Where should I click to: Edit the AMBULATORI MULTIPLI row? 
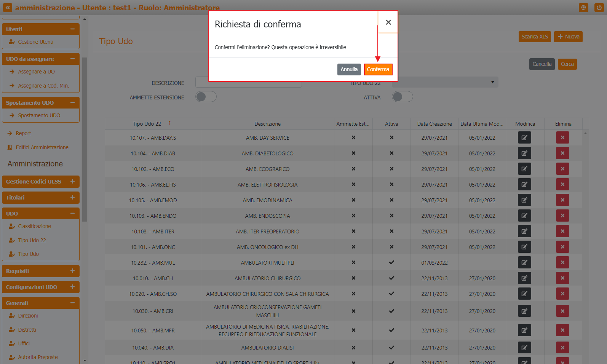[x=524, y=262]
